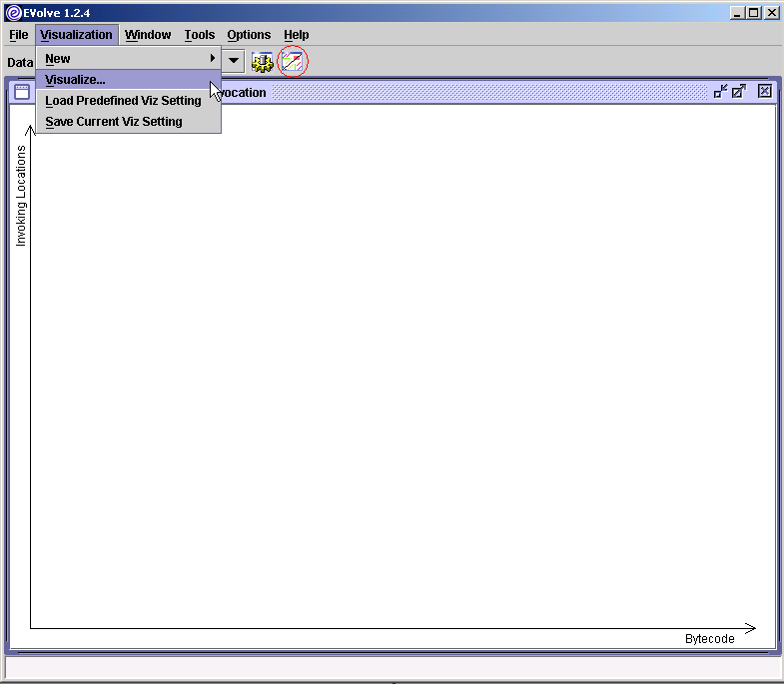
Task: Click the gear configuration toolbar icon
Action: tap(262, 62)
